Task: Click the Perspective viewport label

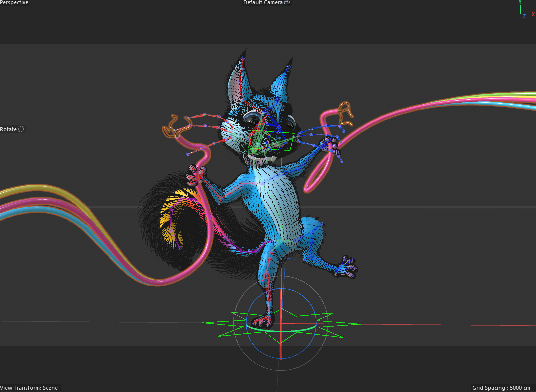Action: (x=14, y=2)
